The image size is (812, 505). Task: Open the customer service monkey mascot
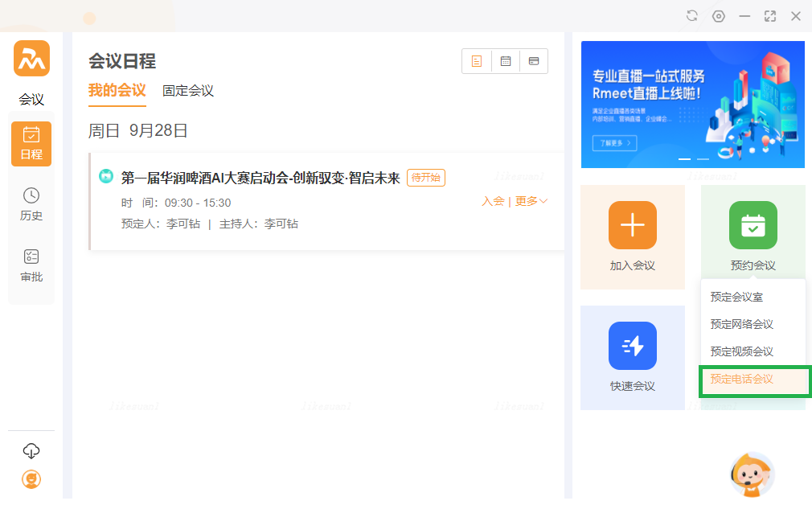pos(753,474)
